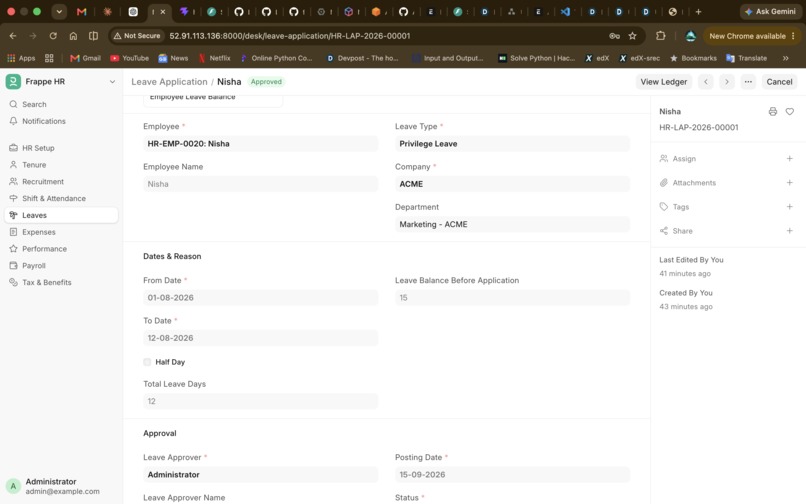Image resolution: width=806 pixels, height=504 pixels.
Task: Go to the next document arrow
Action: tap(727, 82)
